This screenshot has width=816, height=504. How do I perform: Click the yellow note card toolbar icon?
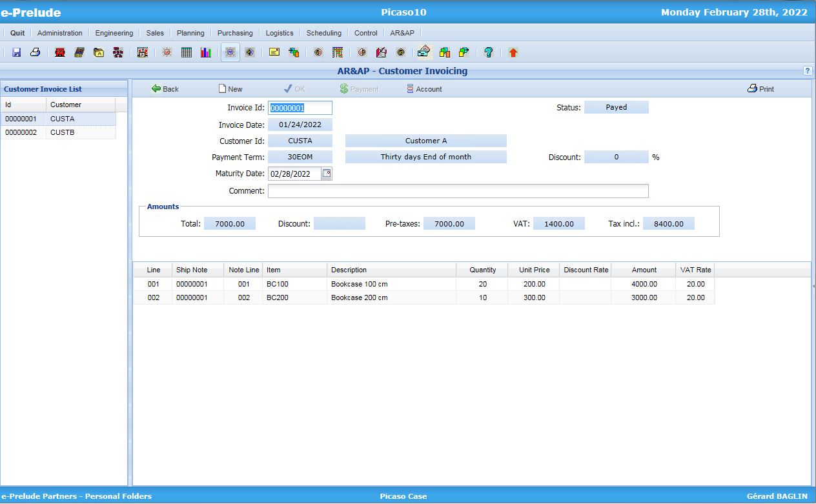click(x=274, y=53)
